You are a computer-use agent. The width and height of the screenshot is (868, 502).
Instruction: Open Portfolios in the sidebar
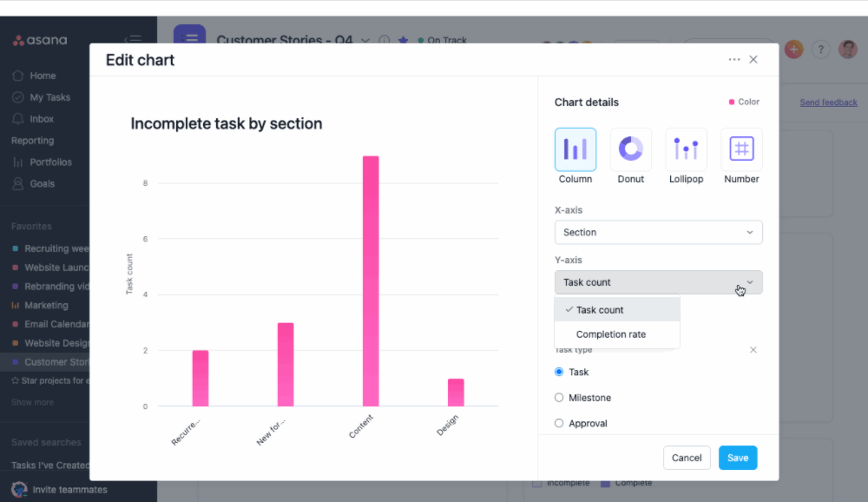pos(50,162)
